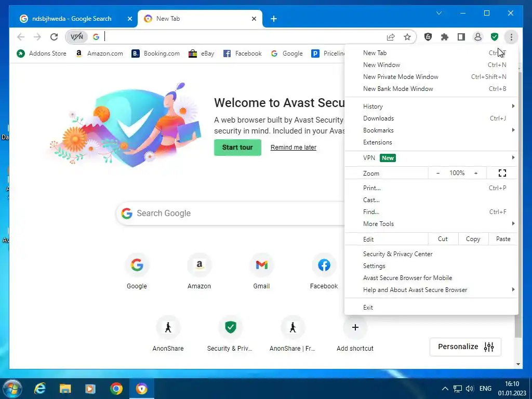Open the Amazon shortcut tile
Image resolution: width=532 pixels, height=399 pixels.
[199, 272]
